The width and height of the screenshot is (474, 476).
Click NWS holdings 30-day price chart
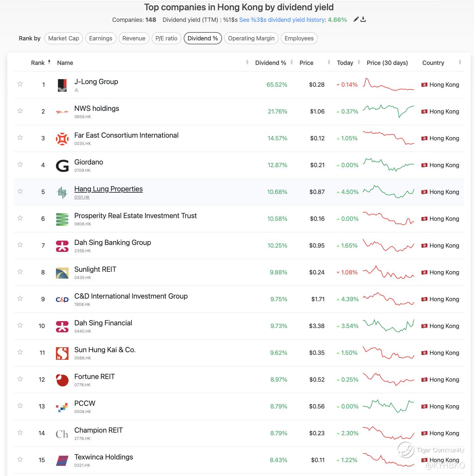(x=388, y=112)
